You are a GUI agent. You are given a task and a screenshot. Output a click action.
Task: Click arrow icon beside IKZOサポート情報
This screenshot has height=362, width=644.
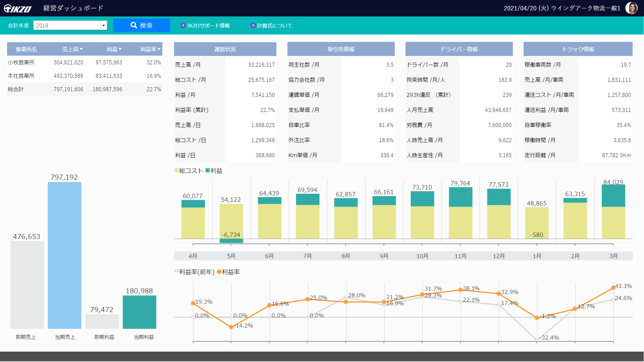pyautogui.click(x=182, y=25)
